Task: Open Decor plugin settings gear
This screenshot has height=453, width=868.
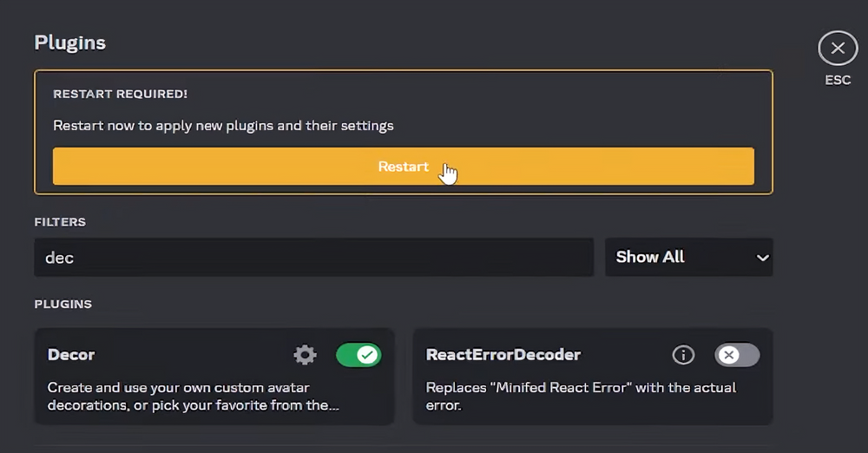Action: [305, 355]
